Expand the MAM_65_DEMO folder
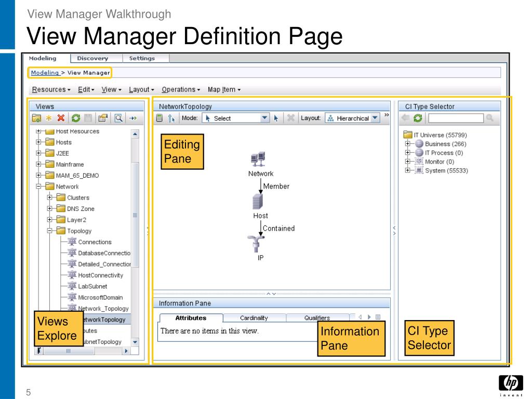The image size is (532, 399). 38,176
